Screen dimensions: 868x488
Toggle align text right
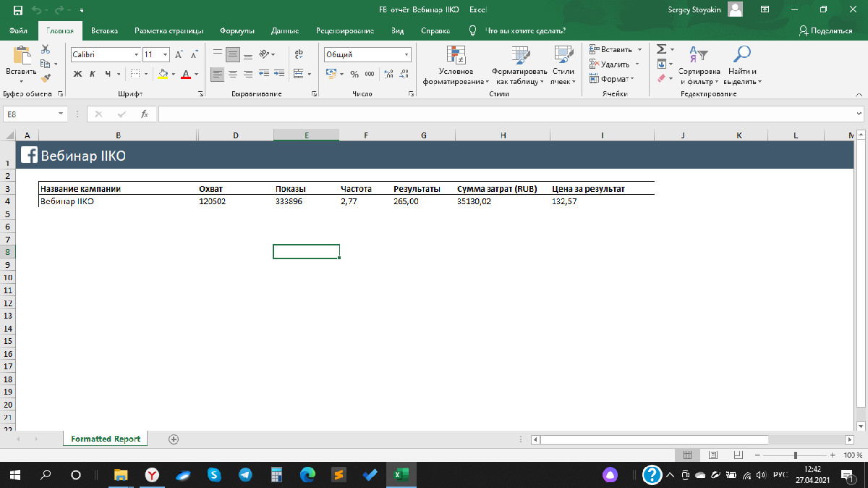(x=248, y=74)
